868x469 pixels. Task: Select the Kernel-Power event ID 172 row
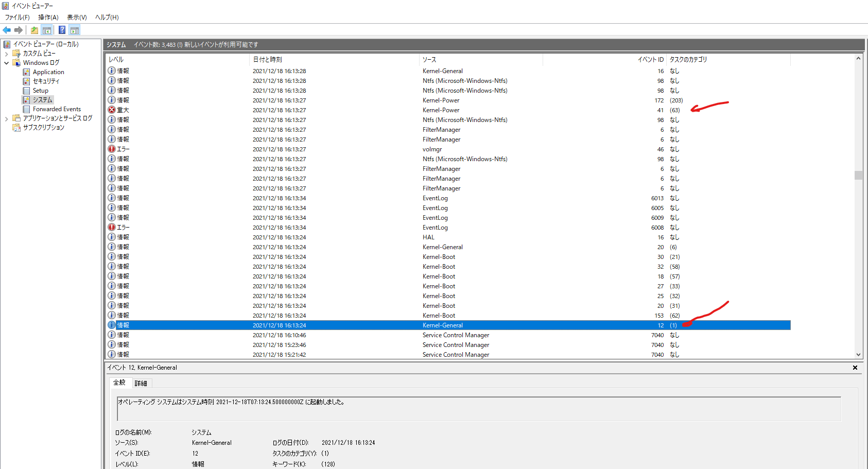click(448, 100)
